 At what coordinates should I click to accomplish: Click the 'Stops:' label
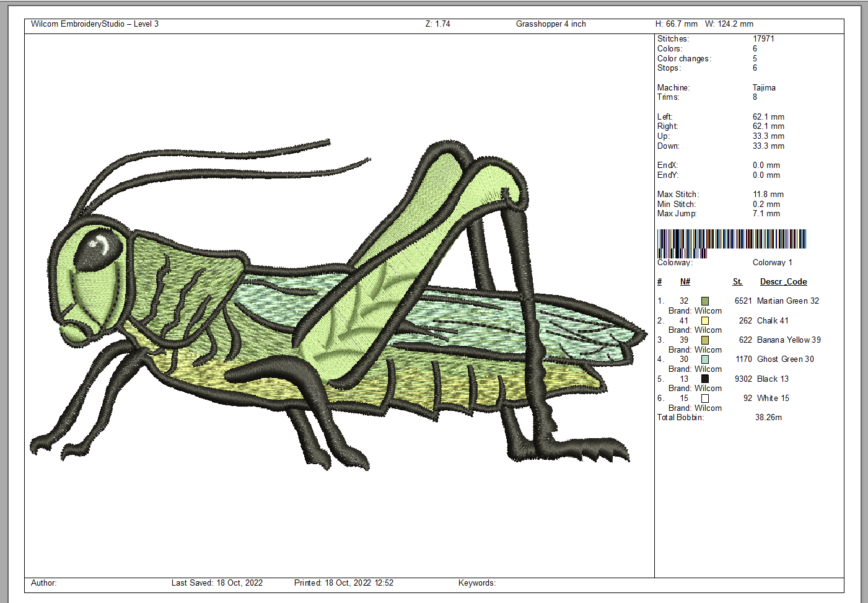(x=669, y=68)
